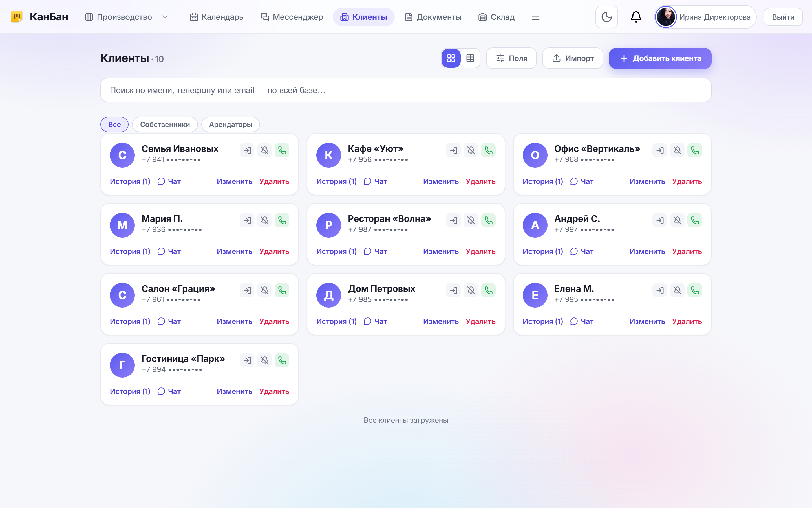Screen dimensions: 812x508
Task: Open notifications bell in header
Action: (636, 17)
